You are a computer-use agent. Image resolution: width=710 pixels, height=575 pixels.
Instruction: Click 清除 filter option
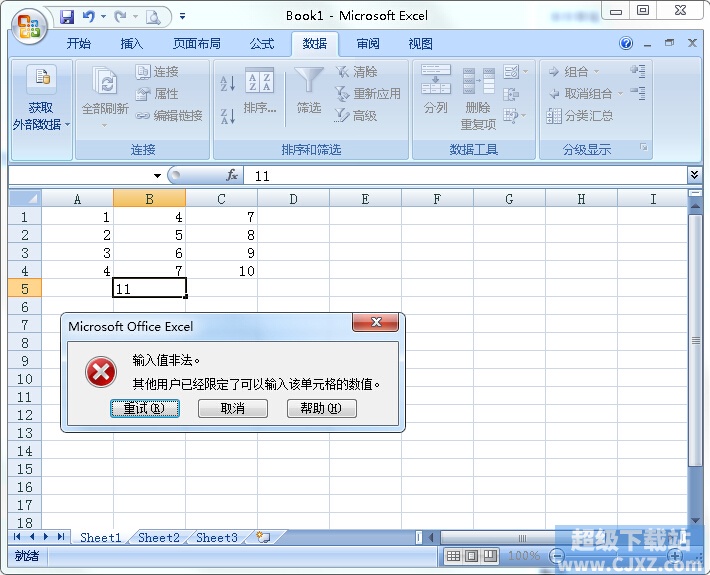(357, 72)
